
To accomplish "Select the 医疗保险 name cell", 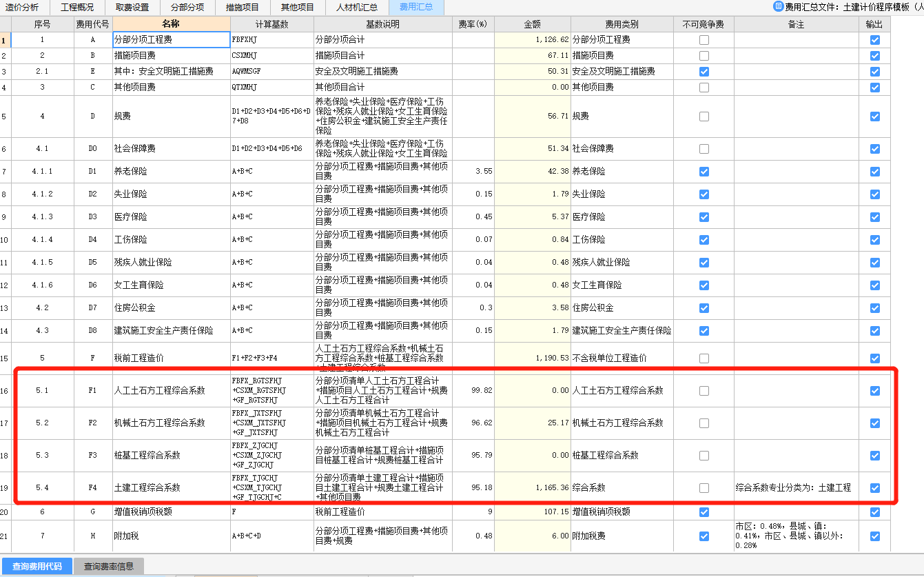I will pos(171,216).
